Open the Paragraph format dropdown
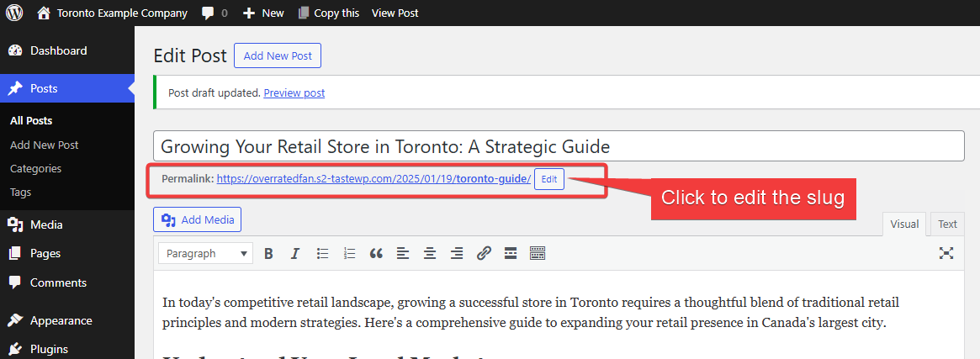980x359 pixels. click(x=208, y=253)
